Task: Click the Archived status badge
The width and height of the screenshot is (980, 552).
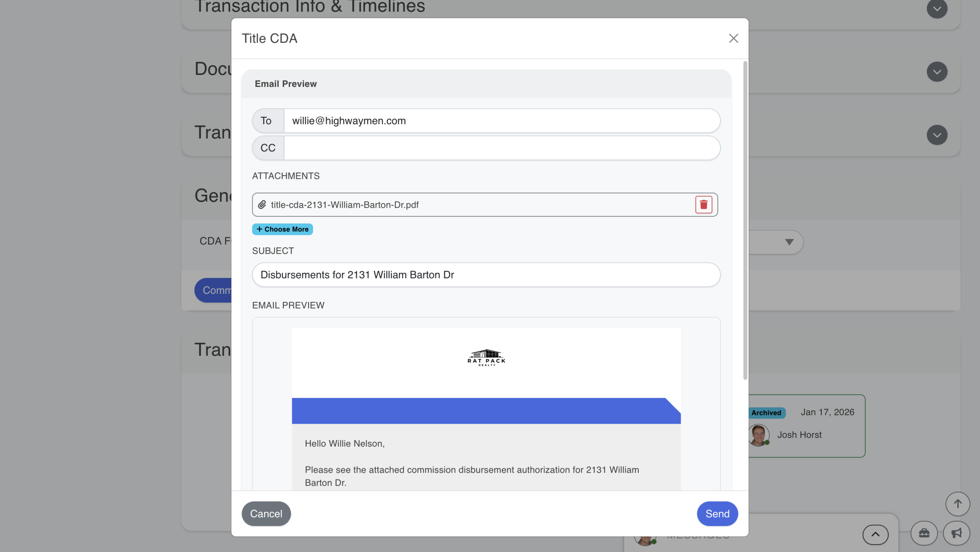Action: coord(766,413)
